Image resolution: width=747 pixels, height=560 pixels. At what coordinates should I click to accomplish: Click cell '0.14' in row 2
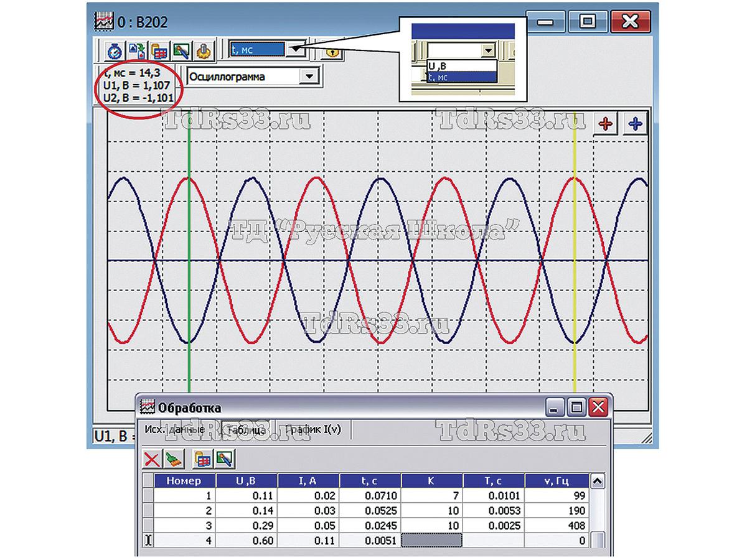pyautogui.click(x=247, y=511)
